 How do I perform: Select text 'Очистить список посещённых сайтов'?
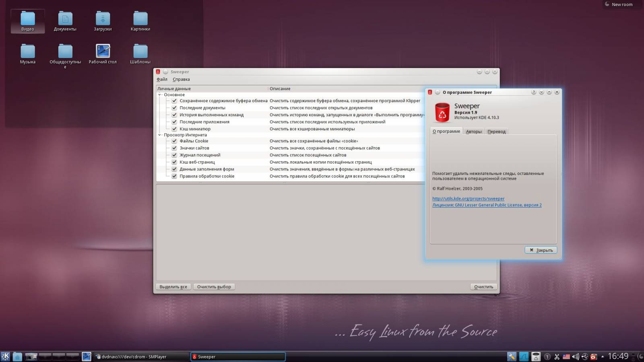[x=308, y=155]
